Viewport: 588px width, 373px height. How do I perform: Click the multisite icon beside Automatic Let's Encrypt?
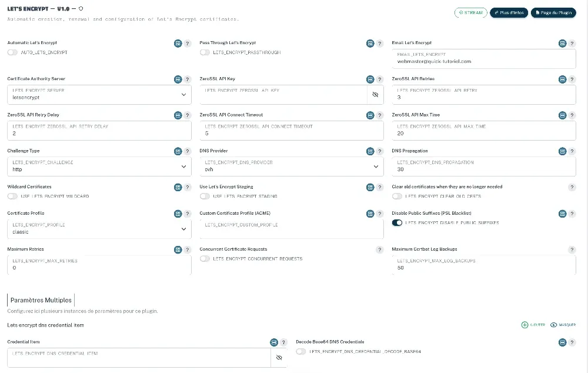click(178, 44)
